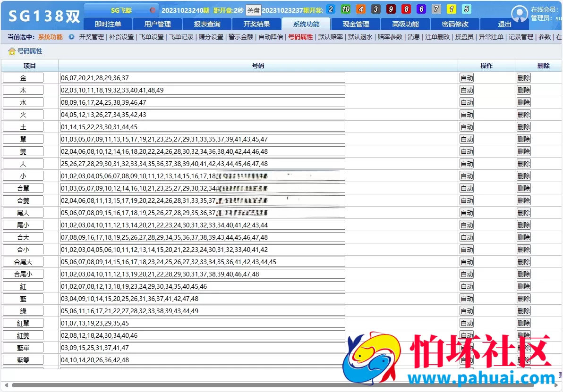Viewport: 563px width, 392px height.
Task: Open the 密码修改 tab
Action: (x=455, y=24)
